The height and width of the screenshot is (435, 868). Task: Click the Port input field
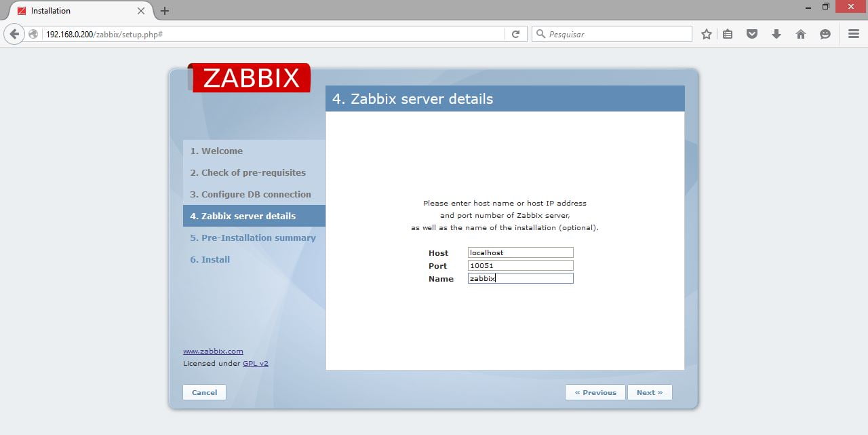click(x=521, y=265)
